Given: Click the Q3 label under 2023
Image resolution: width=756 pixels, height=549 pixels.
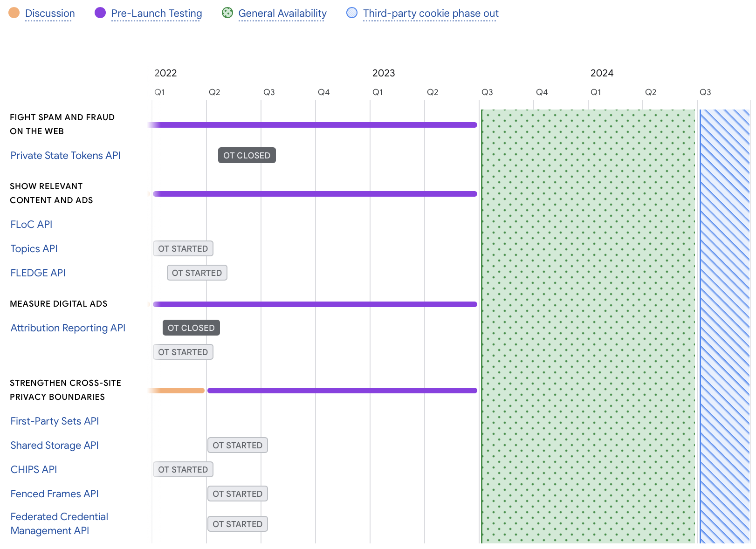Looking at the screenshot, I should pyautogui.click(x=487, y=92).
